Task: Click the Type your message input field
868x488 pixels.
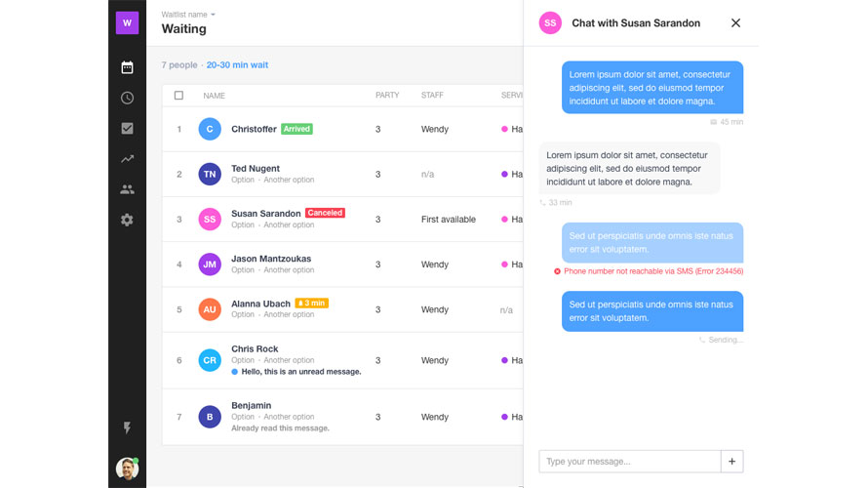Action: pyautogui.click(x=629, y=461)
